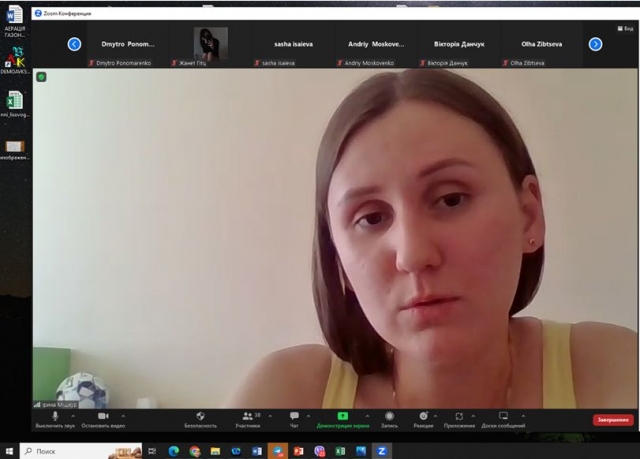The image size is (640, 459).
Task: Launch Microsoft Edge from taskbar
Action: 173,451
